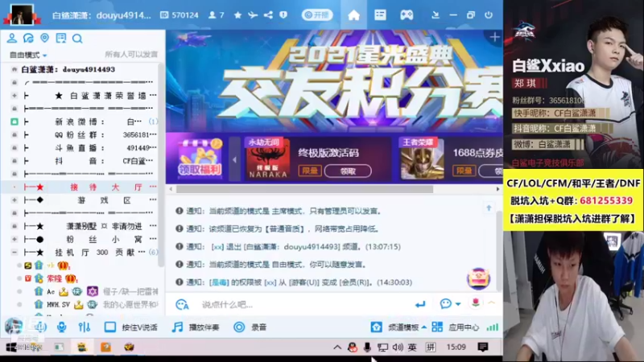The width and height of the screenshot is (644, 362).
Task: Expand the 白鲨潇潇荣誉墙 channel node
Action: tap(14, 96)
